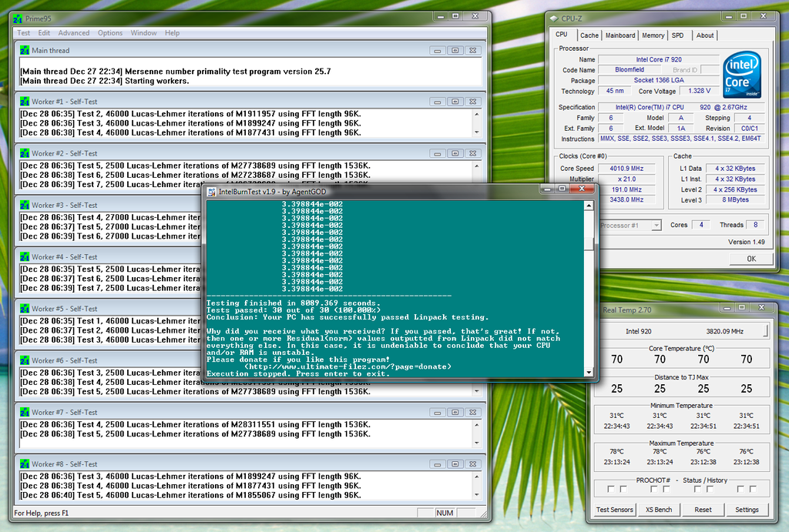Click the Worker #1 Self-Test window icon
This screenshot has height=532, width=789.
coord(25,102)
